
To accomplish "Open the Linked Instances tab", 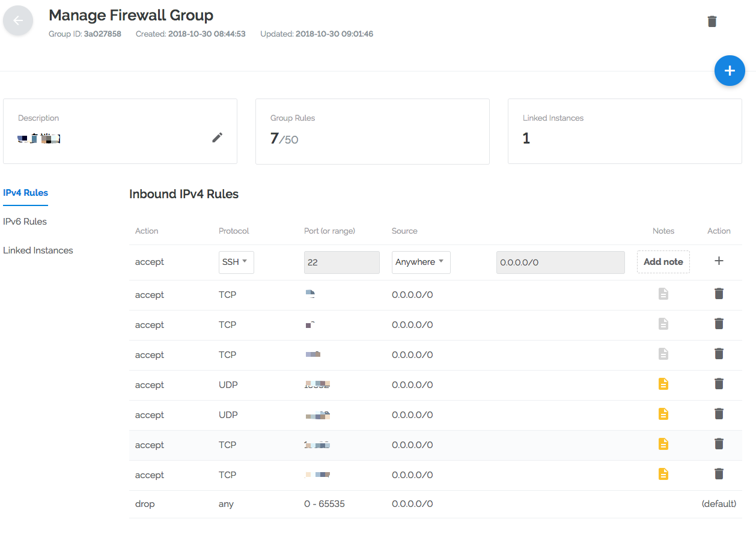I will (x=38, y=250).
